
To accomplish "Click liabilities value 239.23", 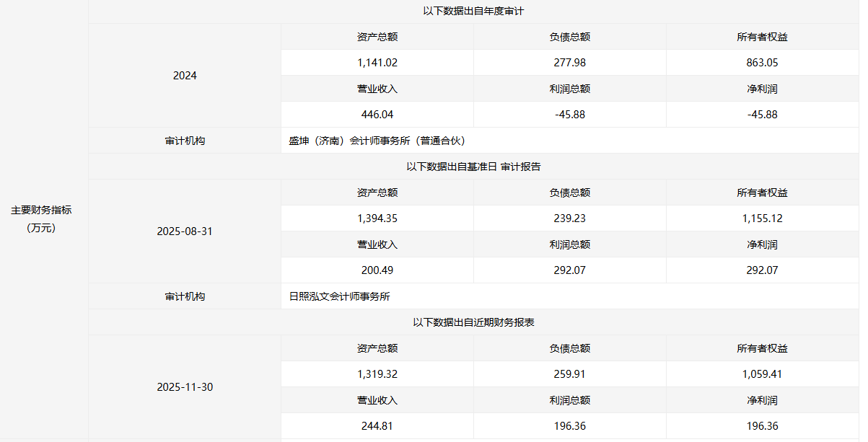I will [x=569, y=218].
